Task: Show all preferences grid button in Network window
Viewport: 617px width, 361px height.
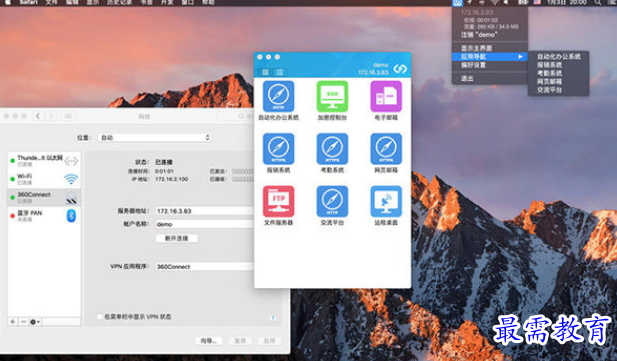Action: click(68, 116)
